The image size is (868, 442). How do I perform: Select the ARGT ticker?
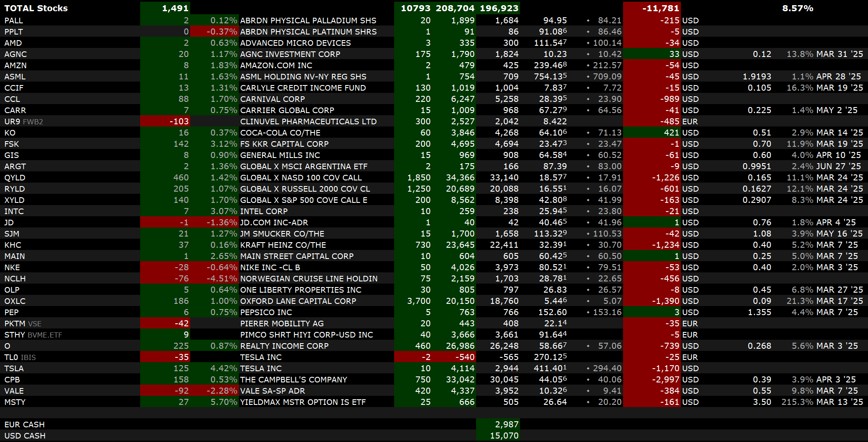[x=15, y=166]
